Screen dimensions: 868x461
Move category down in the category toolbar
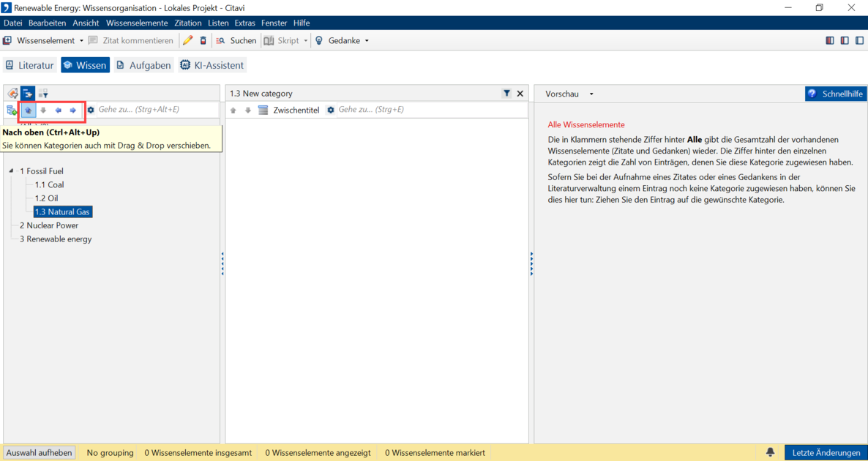click(x=43, y=110)
